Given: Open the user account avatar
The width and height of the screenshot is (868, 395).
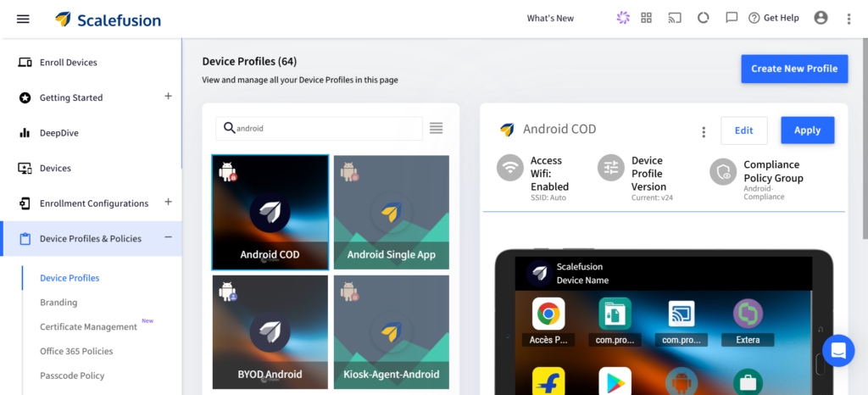Looking at the screenshot, I should pyautogui.click(x=821, y=19).
